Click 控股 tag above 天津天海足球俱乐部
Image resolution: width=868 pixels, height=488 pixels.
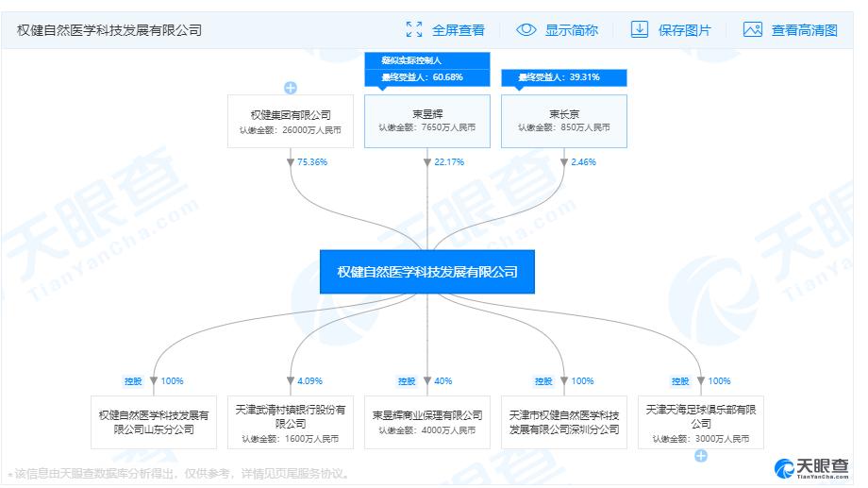(680, 381)
